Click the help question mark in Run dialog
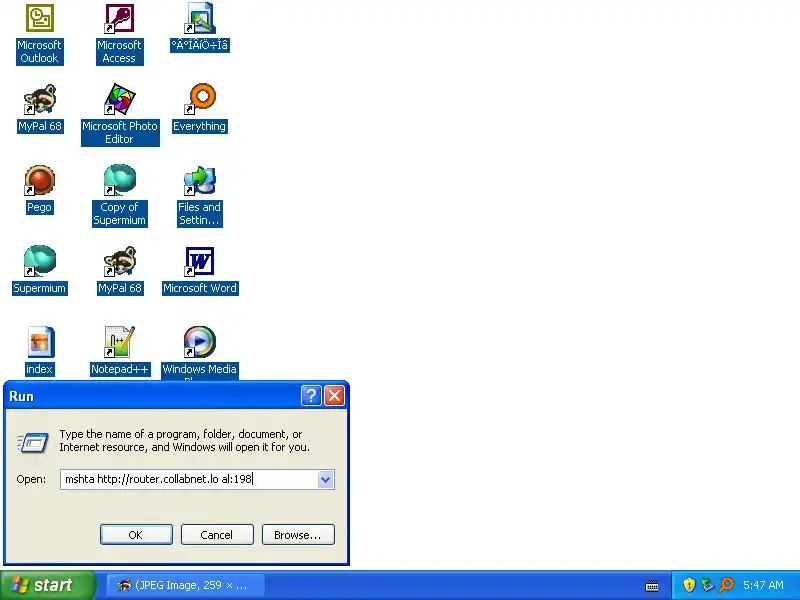This screenshot has height=600, width=800. (311, 395)
